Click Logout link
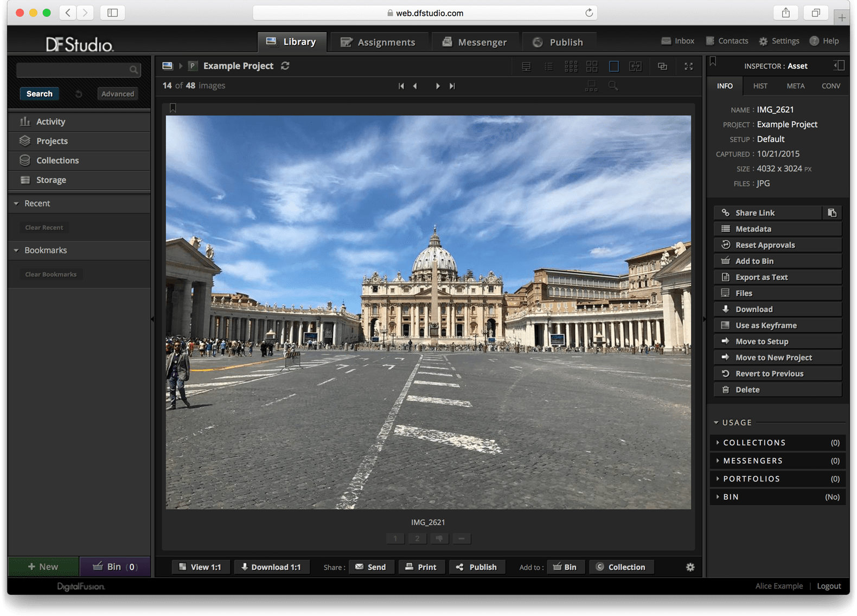 pos(829,586)
